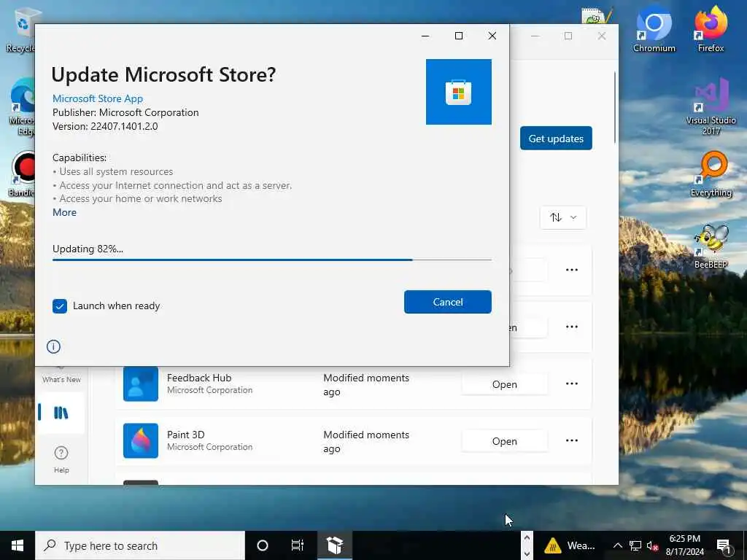The image size is (747, 560).
Task: Click Get updates button in Store
Action: [x=556, y=138]
